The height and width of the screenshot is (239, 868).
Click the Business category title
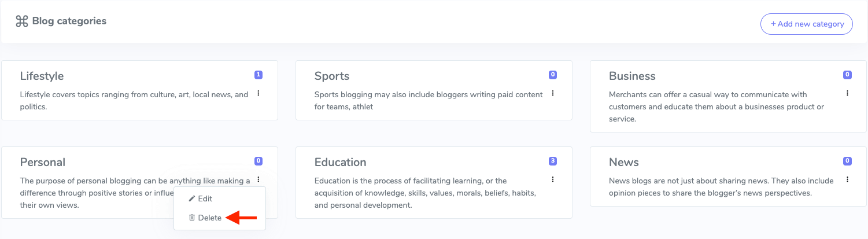coord(632,76)
